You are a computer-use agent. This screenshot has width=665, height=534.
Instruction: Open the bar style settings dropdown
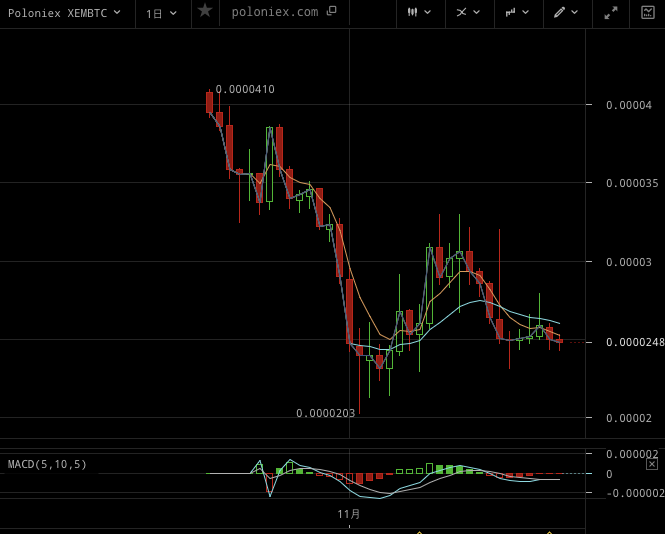pos(517,12)
